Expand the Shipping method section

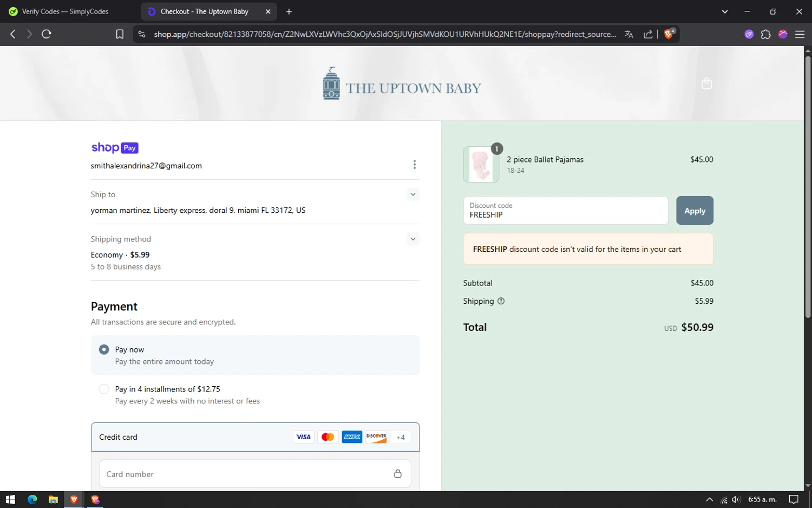[413, 239]
